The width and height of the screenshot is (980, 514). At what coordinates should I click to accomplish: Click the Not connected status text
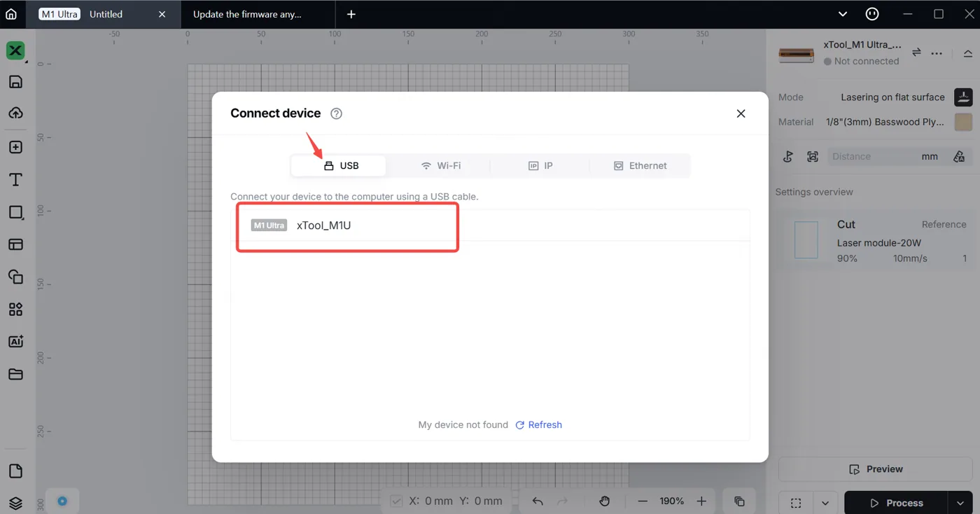[x=866, y=62]
